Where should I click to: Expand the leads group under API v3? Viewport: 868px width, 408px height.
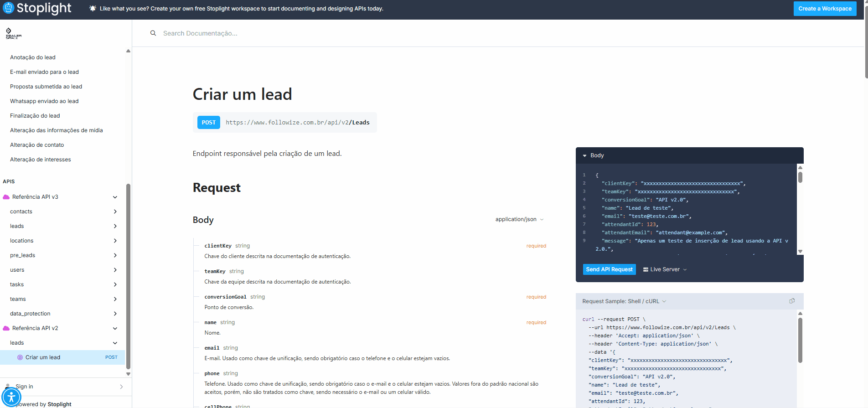point(115,226)
